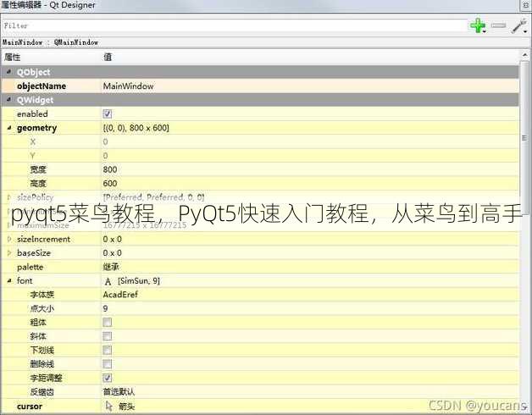Click sizePolicy value [Preferred, Preferred, 0, 0]
532x415 pixels.
tap(153, 197)
